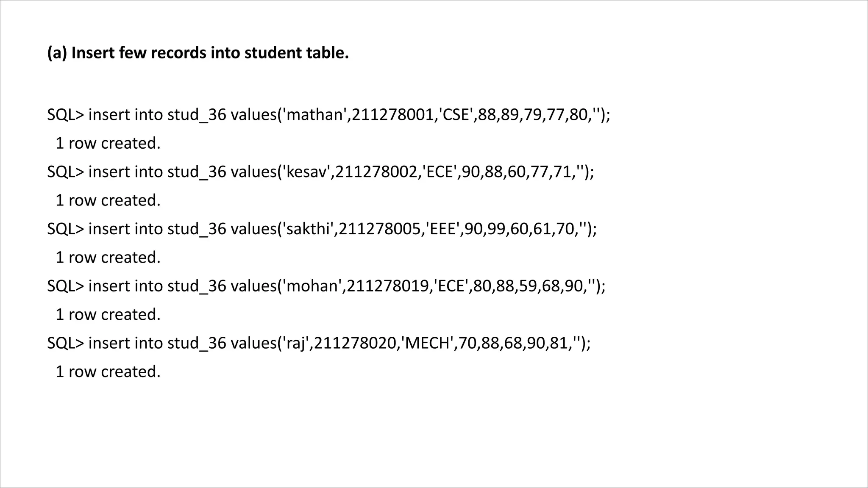The image size is (868, 488).
Task: Click the last '1 row created.' message
Action: pyautogui.click(x=108, y=372)
